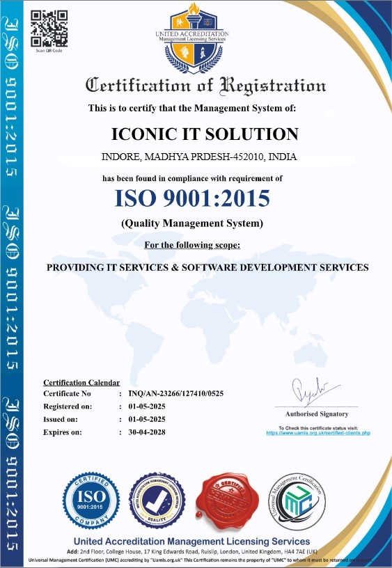Viewport: 392px width, 568px height.
Task: Click United Accreditation Management Licensing Services footer title
Action: click(x=191, y=541)
